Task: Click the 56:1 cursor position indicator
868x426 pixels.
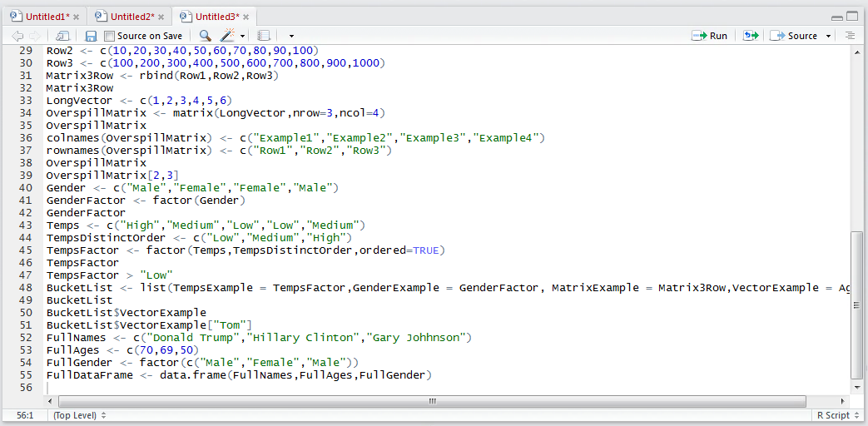Action: pos(23,415)
